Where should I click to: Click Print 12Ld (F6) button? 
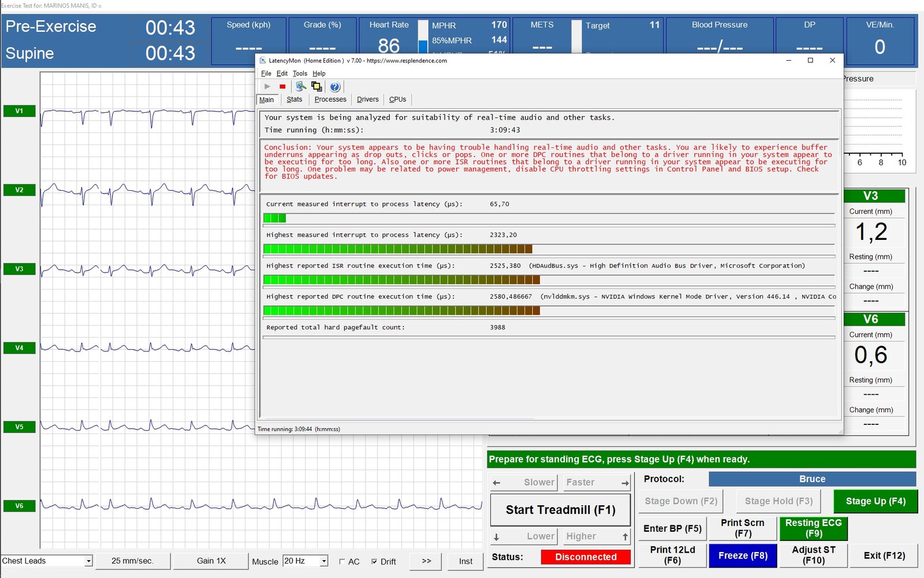672,555
